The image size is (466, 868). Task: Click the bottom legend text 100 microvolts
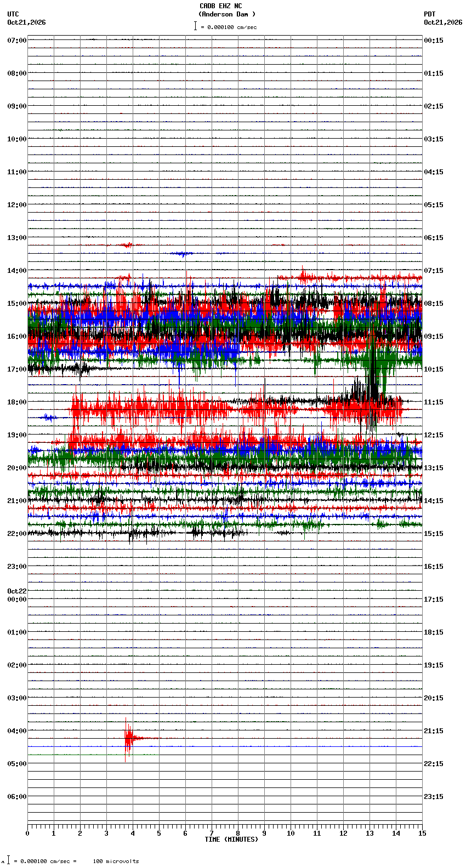pyautogui.click(x=116, y=861)
